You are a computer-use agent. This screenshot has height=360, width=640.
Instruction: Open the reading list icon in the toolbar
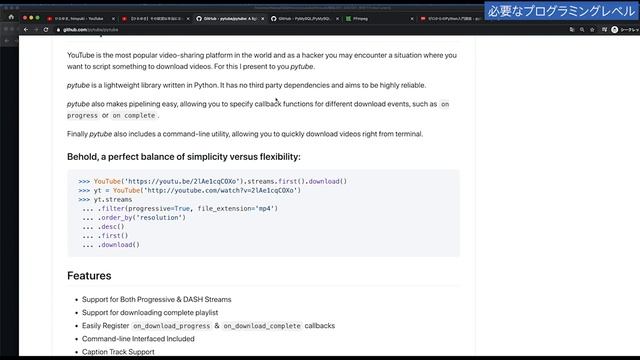604,30
